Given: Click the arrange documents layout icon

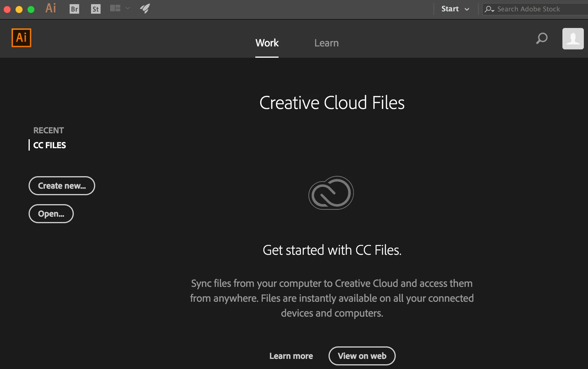Looking at the screenshot, I should point(115,8).
